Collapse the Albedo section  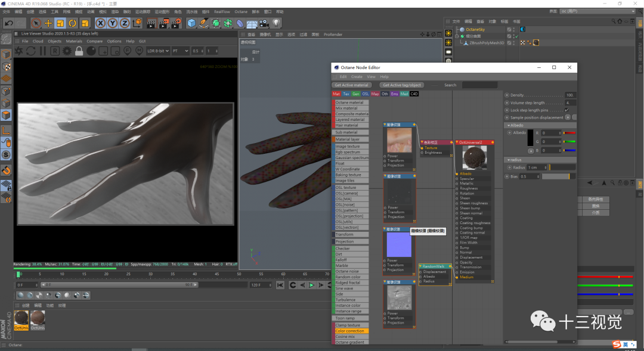(509, 125)
